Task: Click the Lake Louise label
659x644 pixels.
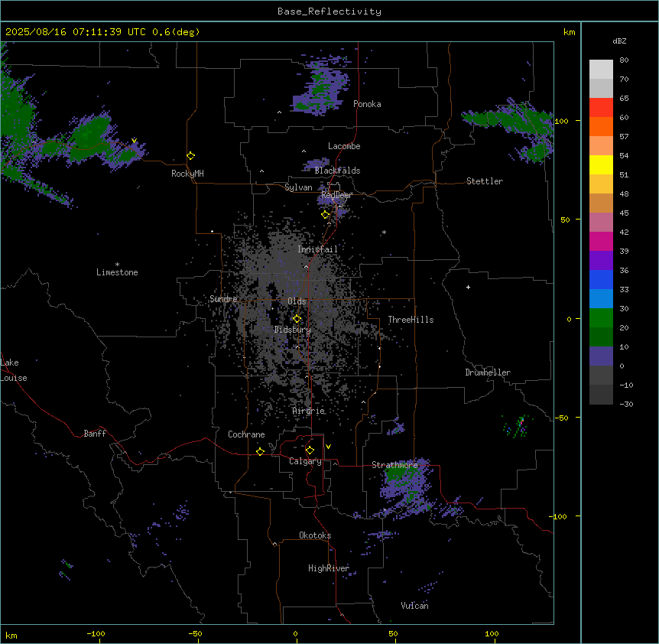Action: (x=14, y=370)
